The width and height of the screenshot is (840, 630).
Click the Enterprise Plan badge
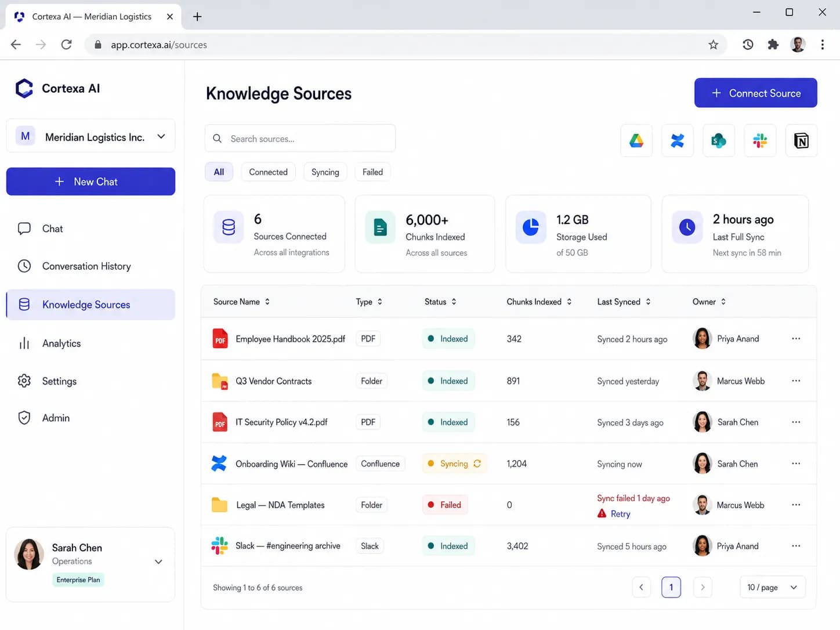[78, 580]
